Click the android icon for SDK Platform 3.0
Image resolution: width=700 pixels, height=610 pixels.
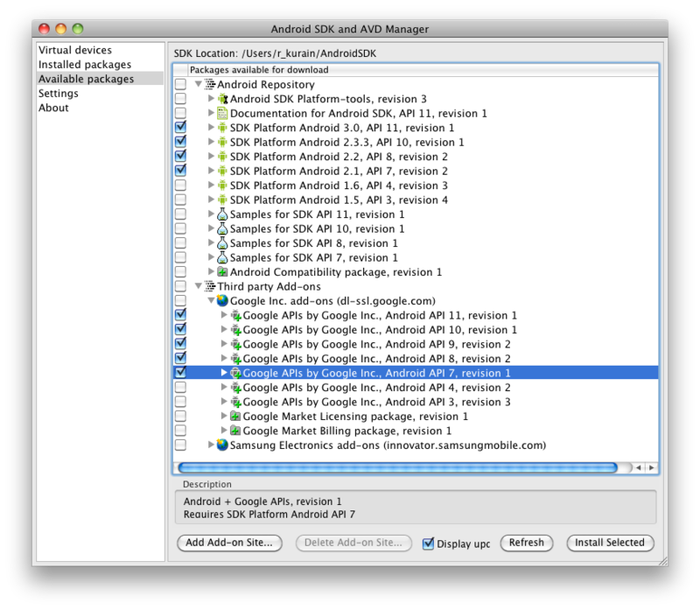point(222,128)
